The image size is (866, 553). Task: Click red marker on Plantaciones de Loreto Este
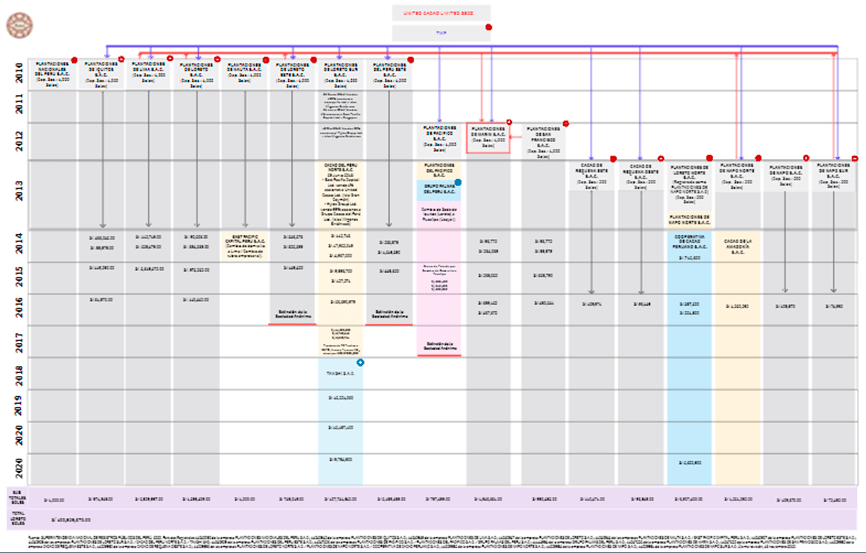(x=314, y=60)
